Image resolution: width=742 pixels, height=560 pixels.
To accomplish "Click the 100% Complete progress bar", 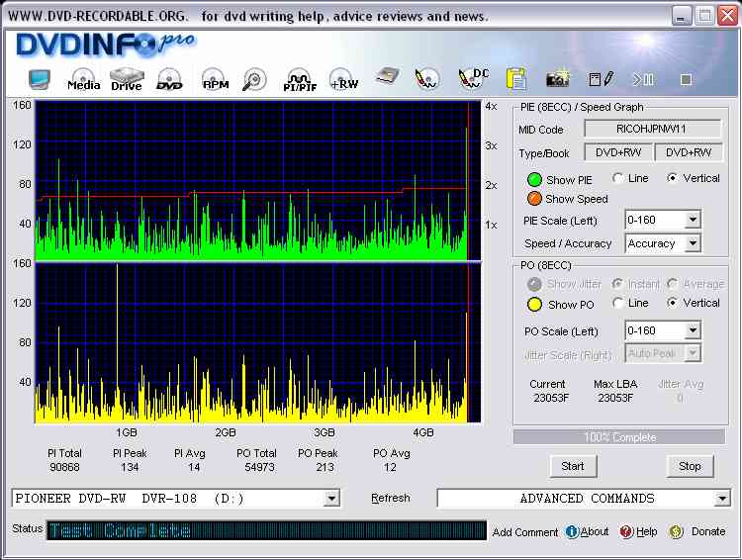I will coord(619,437).
